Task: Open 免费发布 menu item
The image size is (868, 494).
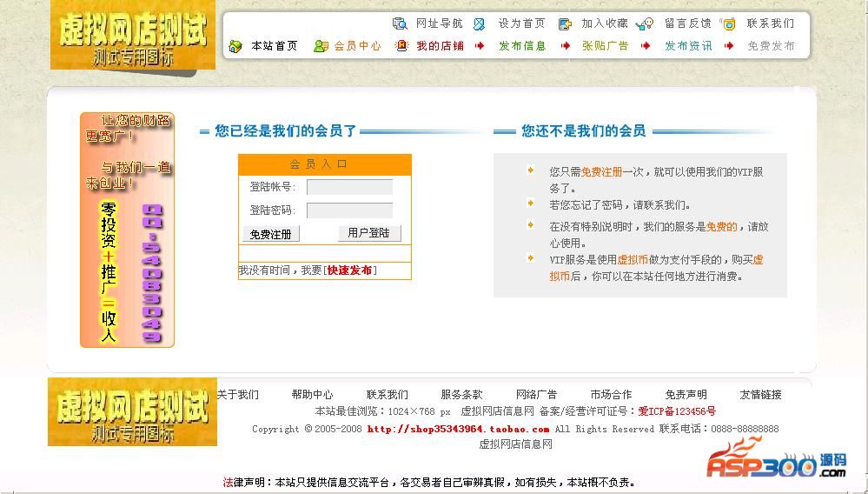Action: click(772, 46)
